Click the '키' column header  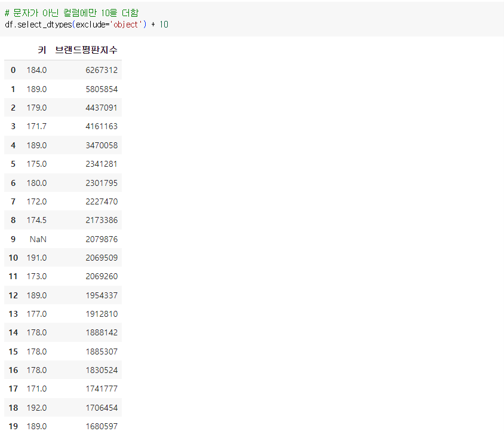[42, 50]
